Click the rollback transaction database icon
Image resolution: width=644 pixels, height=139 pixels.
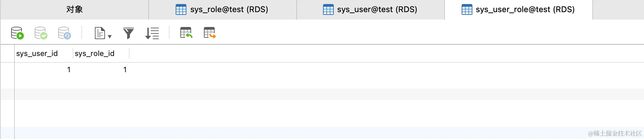(64, 33)
